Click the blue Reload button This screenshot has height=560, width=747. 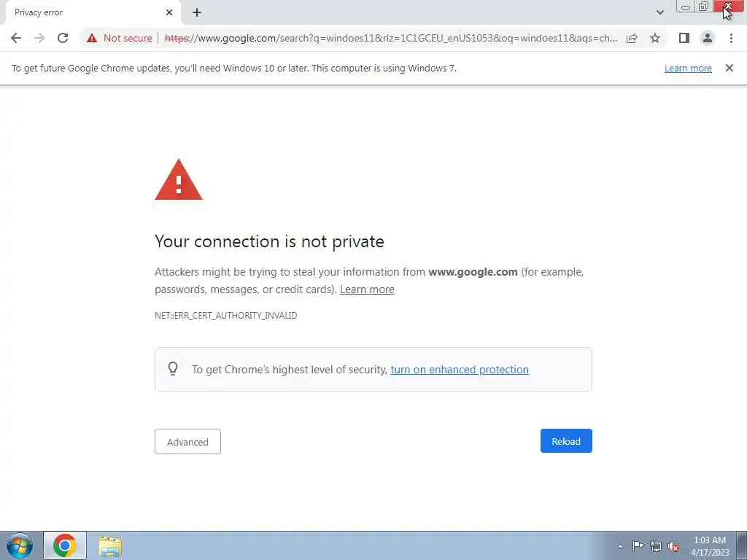[566, 441]
